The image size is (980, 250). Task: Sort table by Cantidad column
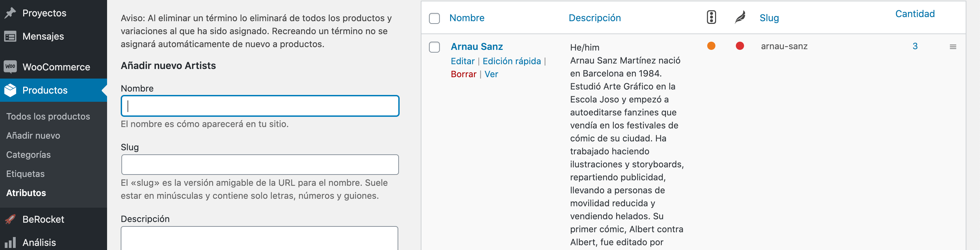point(915,14)
